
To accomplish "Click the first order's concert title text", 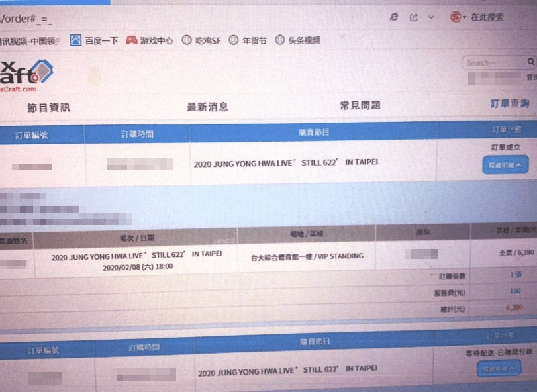I will click(x=286, y=163).
